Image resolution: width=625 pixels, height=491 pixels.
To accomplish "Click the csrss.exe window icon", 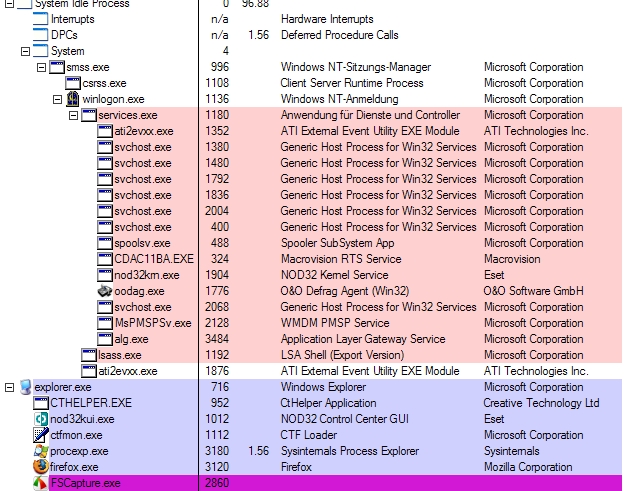I will pyautogui.click(x=73, y=83).
